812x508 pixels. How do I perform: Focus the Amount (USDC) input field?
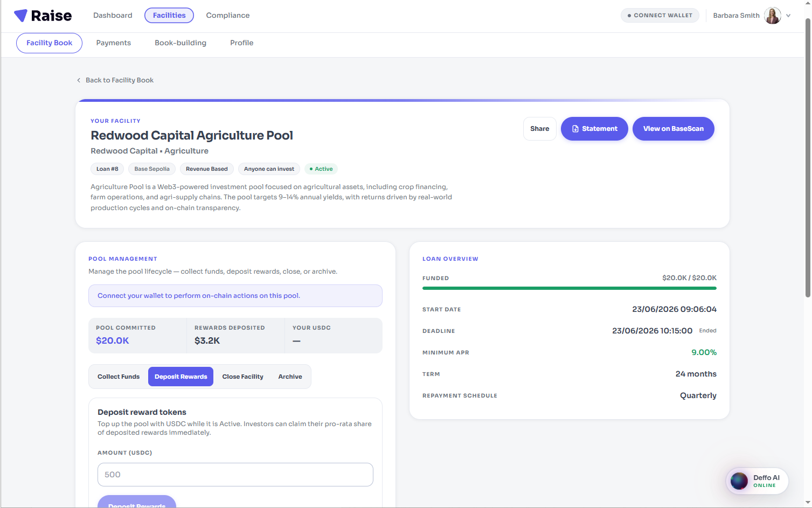tap(235, 475)
